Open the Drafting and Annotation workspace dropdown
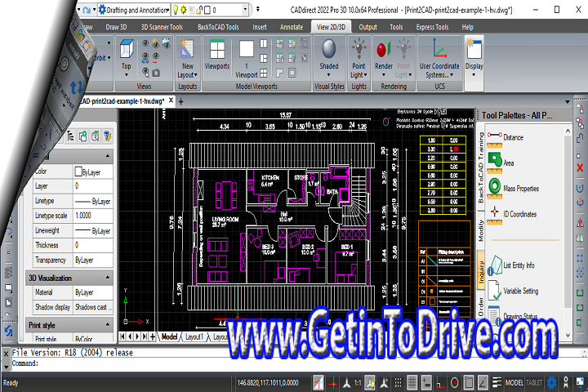The image size is (588, 392). pos(168,10)
